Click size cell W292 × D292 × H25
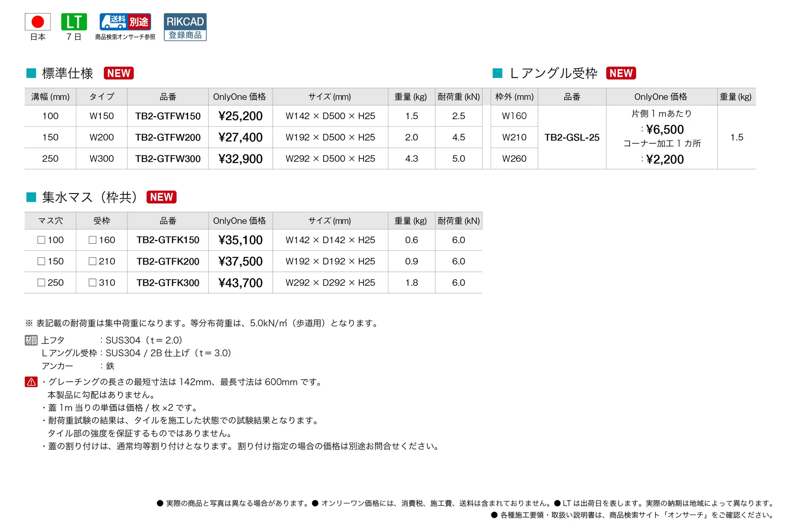 coord(330,283)
